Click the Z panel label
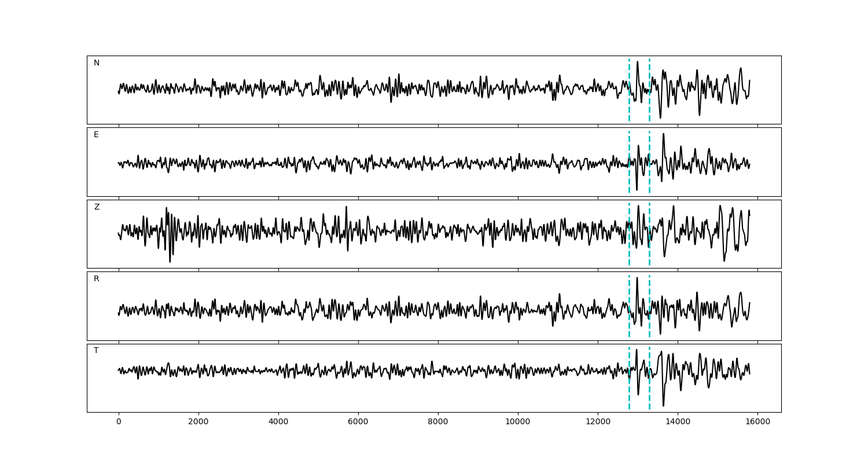The height and width of the screenshot is (463, 868). point(97,207)
